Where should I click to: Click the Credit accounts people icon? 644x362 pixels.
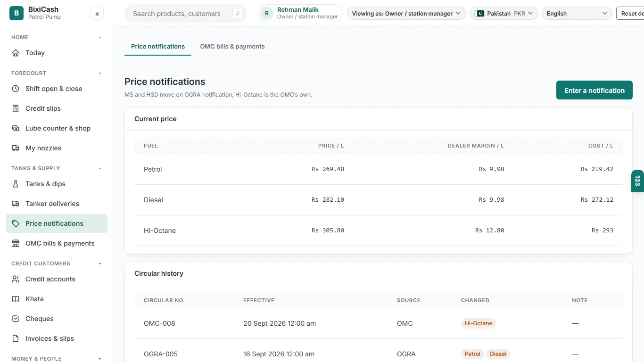(x=16, y=279)
